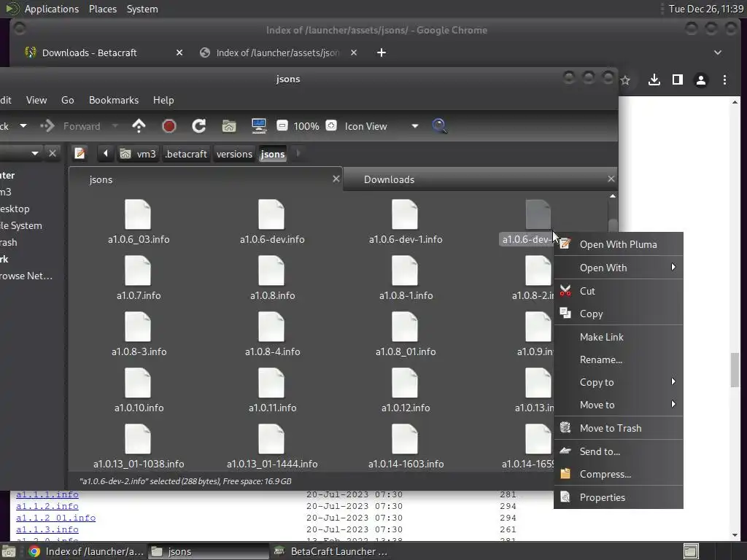This screenshot has width=747, height=560.
Task: Toggle location text entry edit icon
Action: 80,153
